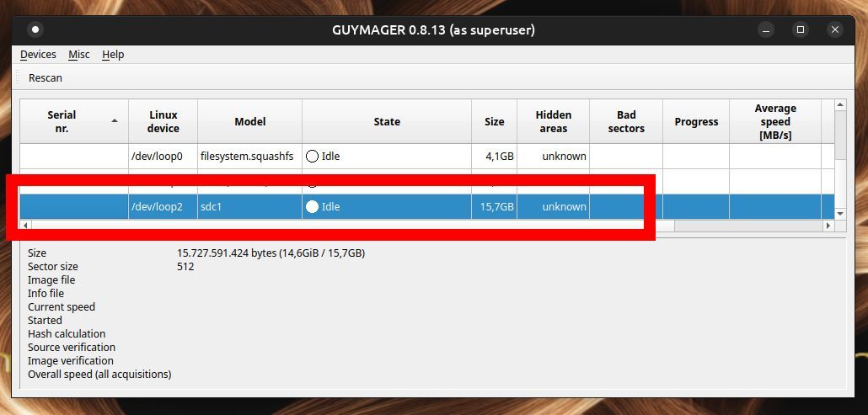Click the table's vertical scrollbar down arrow
Screen dimensions: 868x415
click(x=840, y=213)
